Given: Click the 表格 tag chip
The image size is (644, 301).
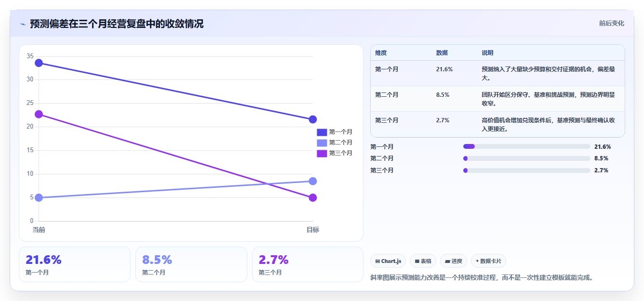Looking at the screenshot, I should pyautogui.click(x=423, y=261).
